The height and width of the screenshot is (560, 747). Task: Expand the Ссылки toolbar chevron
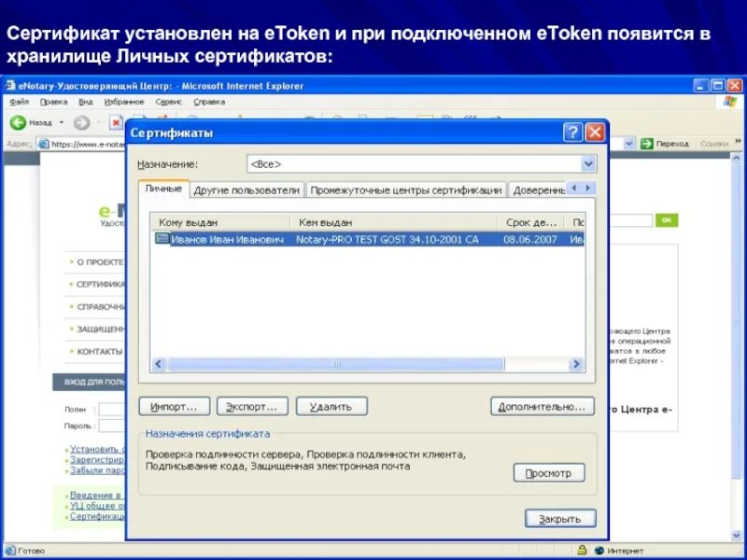[x=738, y=142]
